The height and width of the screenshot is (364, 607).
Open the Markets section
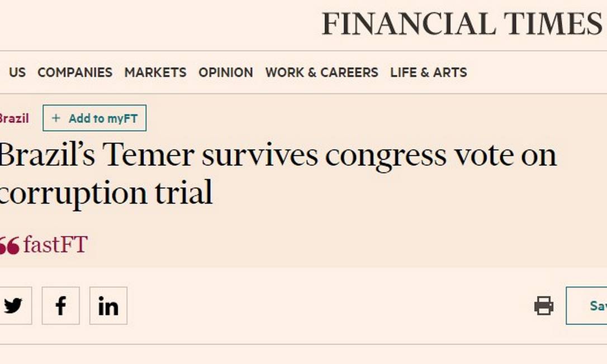coord(155,73)
